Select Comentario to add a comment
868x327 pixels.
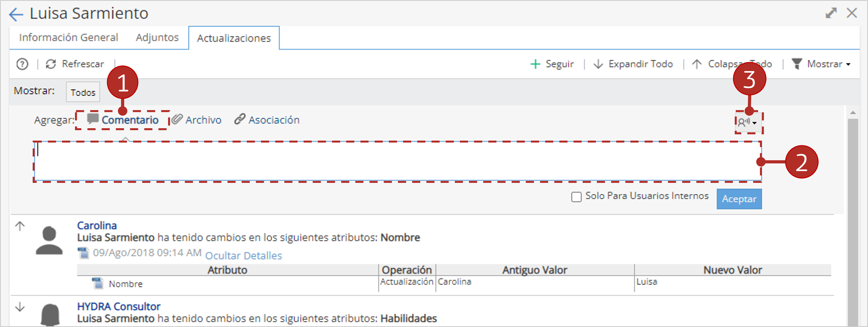[130, 120]
